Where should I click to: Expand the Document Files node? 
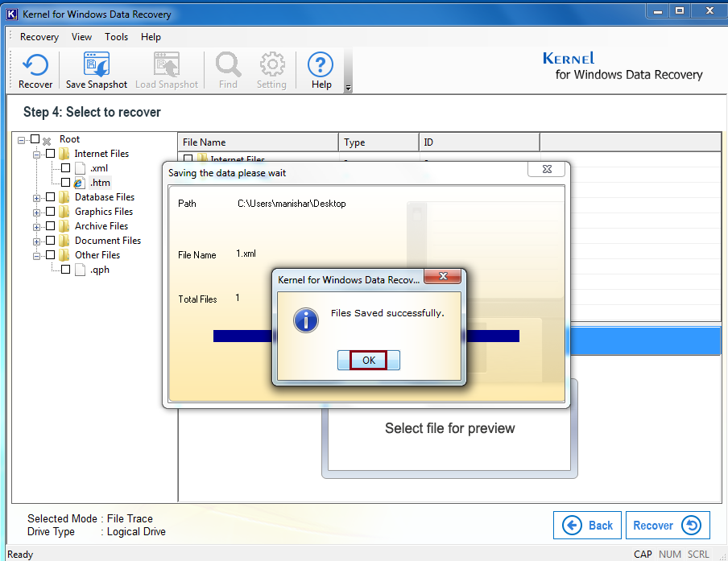click(x=37, y=241)
